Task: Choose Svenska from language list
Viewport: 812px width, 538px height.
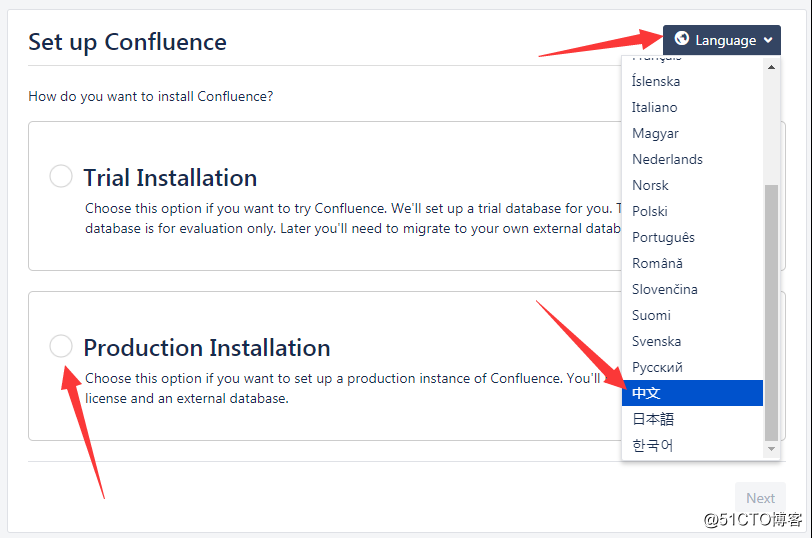Action: pos(692,341)
